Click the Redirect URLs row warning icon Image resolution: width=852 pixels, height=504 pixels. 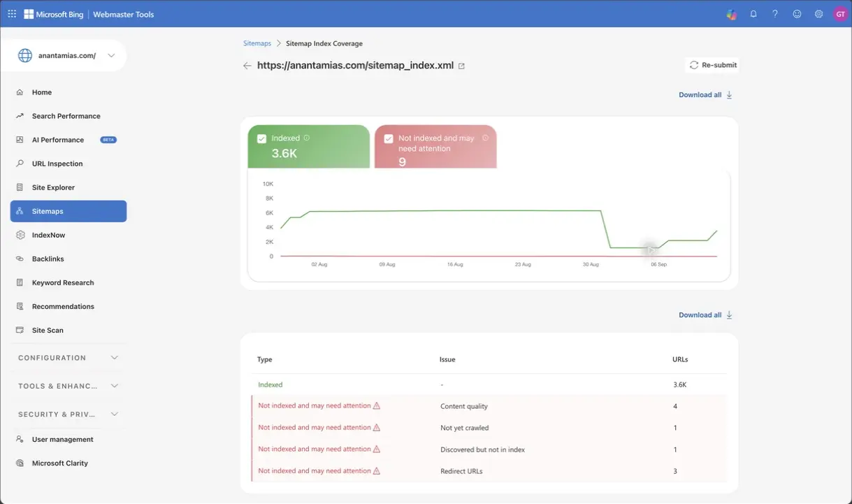(x=377, y=470)
